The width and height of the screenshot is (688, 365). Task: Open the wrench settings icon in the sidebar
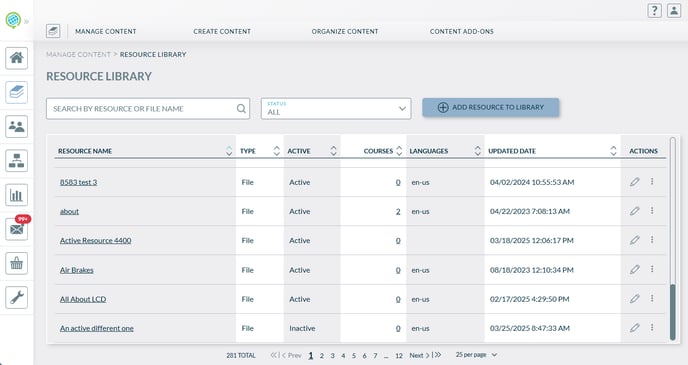17,297
